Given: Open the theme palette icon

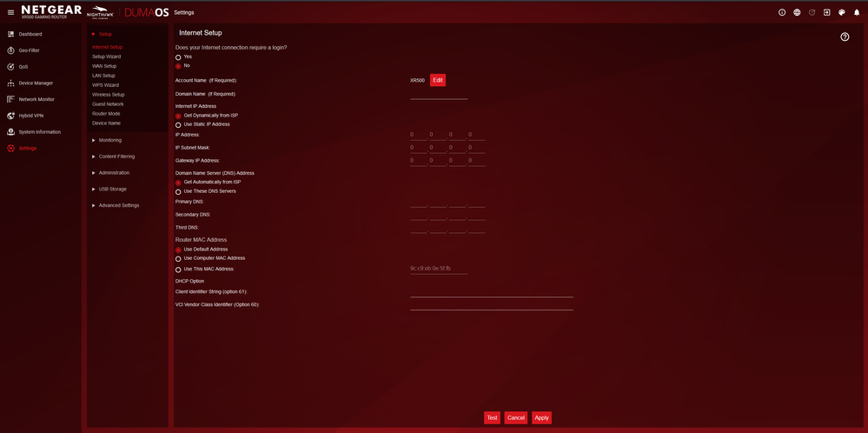Looking at the screenshot, I should click(x=842, y=12).
